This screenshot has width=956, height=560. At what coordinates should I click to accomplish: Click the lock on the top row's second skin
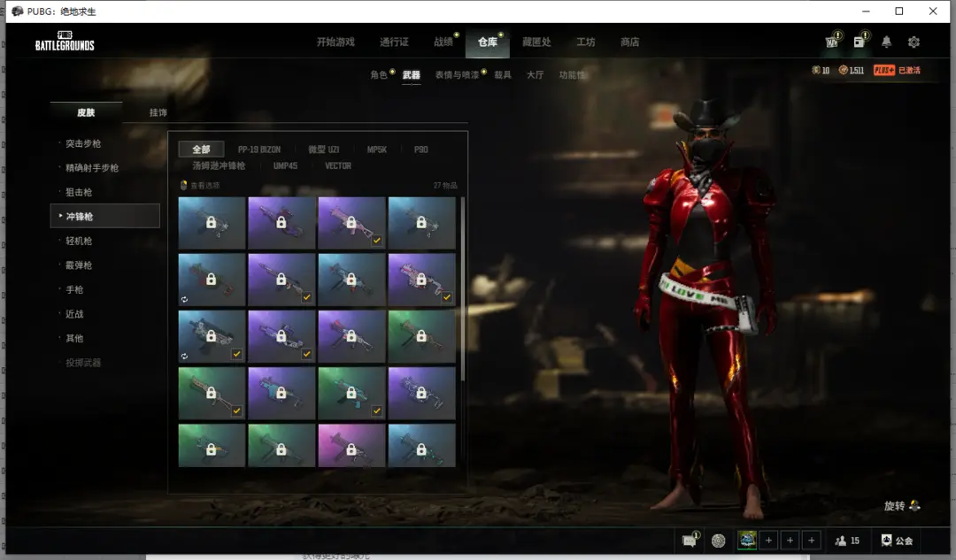(x=281, y=222)
